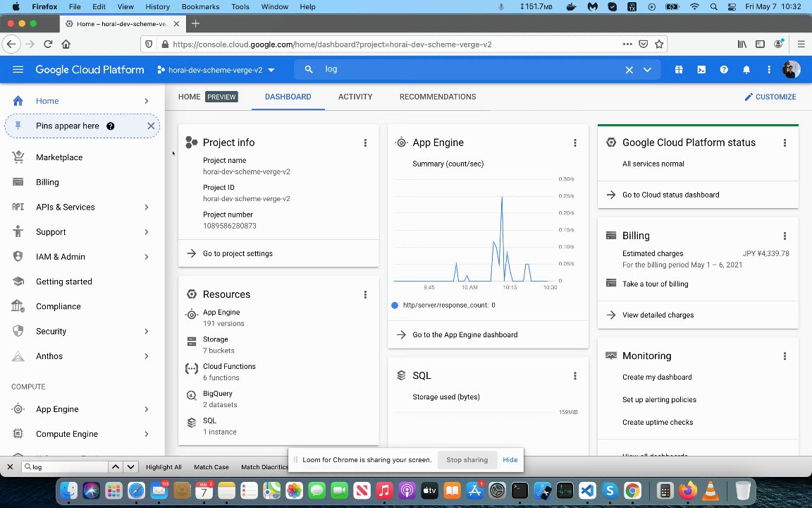Bookmark this page with star icon
The image size is (812, 508).
tap(659, 44)
